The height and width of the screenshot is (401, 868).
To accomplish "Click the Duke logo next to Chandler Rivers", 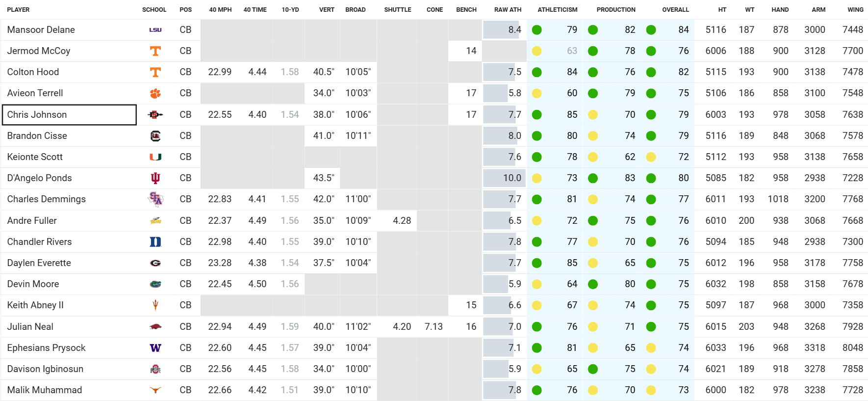I will coord(155,241).
